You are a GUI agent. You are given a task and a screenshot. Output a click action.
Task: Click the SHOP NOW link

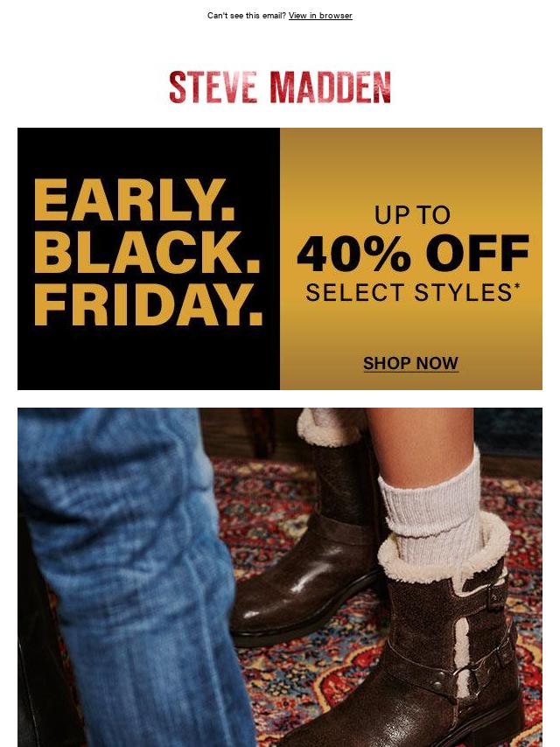click(411, 364)
